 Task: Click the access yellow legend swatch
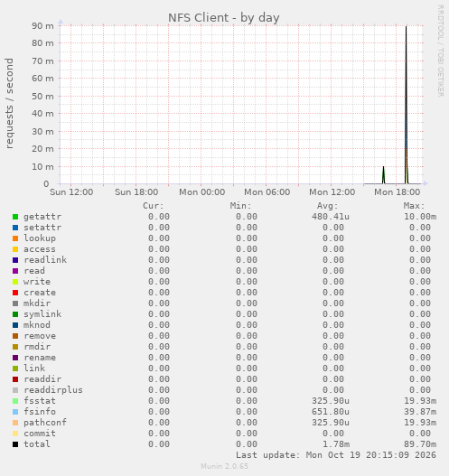tap(15, 249)
